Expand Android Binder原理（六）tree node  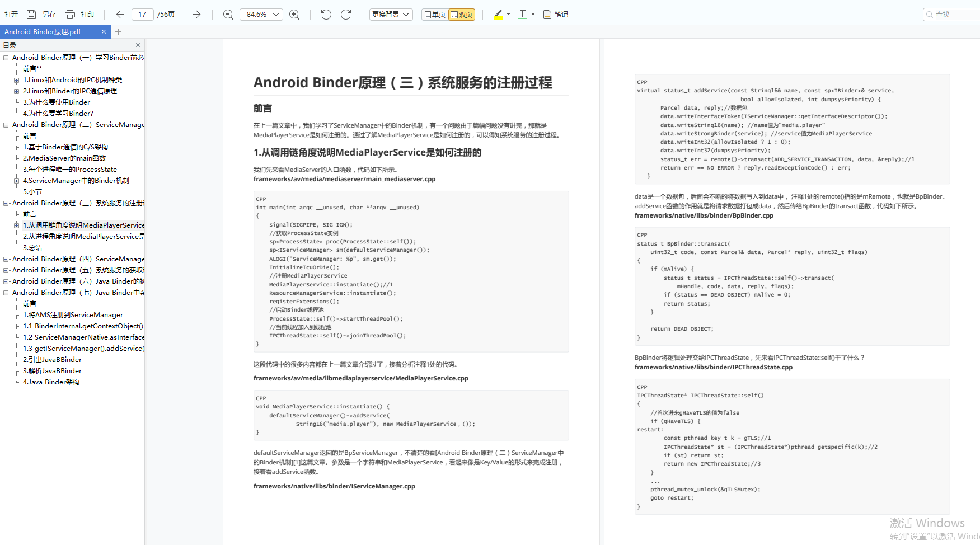(x=6, y=281)
